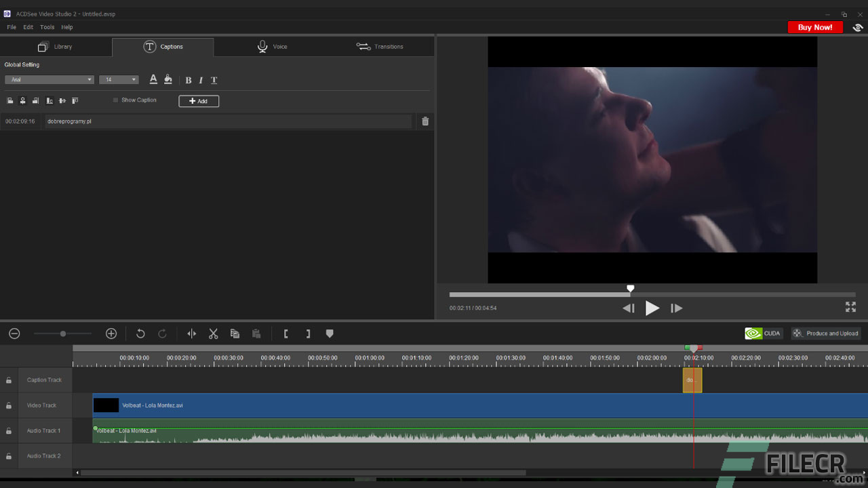Click the timeline playhead marker
The width and height of the screenshot is (868, 488).
point(693,348)
